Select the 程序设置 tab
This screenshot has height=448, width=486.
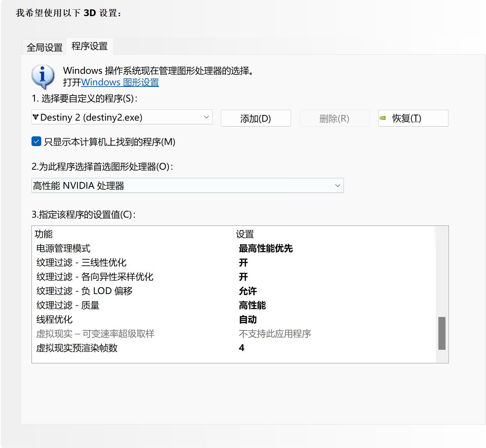click(x=90, y=46)
